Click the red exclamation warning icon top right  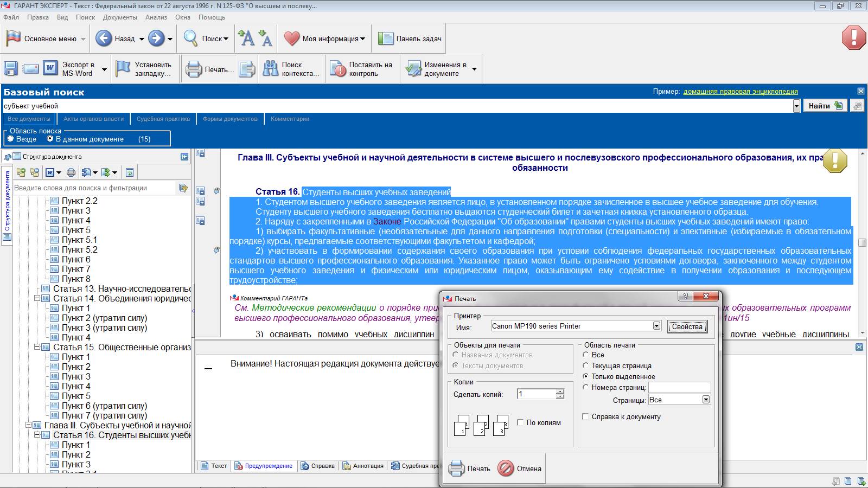click(854, 38)
